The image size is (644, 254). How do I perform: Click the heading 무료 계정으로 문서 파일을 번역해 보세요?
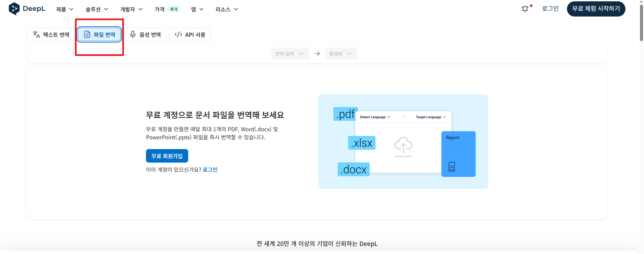215,115
